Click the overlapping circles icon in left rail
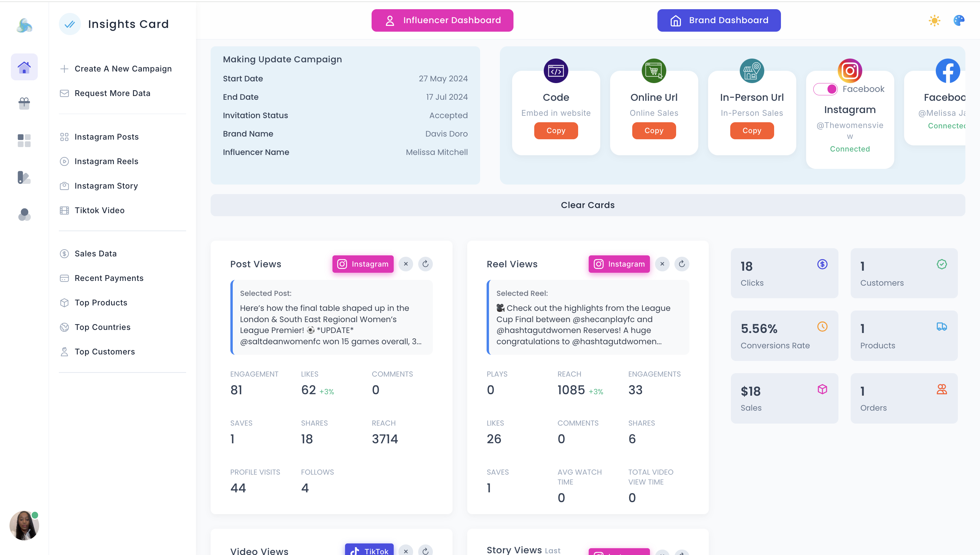The width and height of the screenshot is (980, 555). [x=24, y=215]
